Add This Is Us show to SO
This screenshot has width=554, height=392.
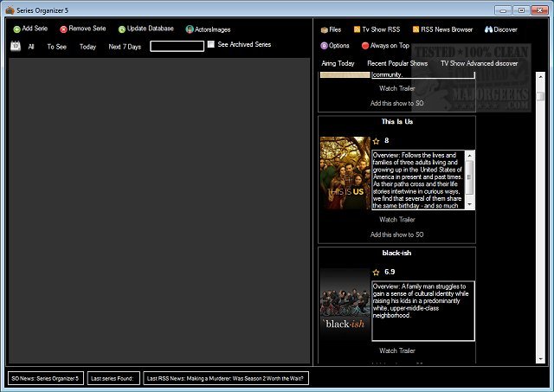point(396,235)
